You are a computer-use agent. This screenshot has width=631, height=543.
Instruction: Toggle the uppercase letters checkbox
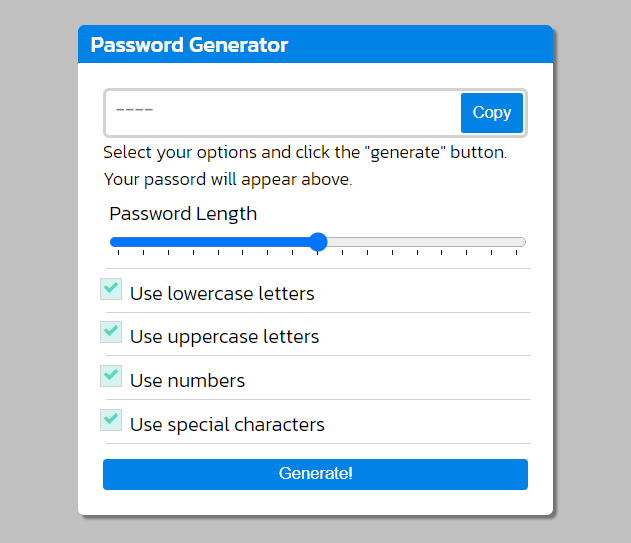click(x=111, y=332)
